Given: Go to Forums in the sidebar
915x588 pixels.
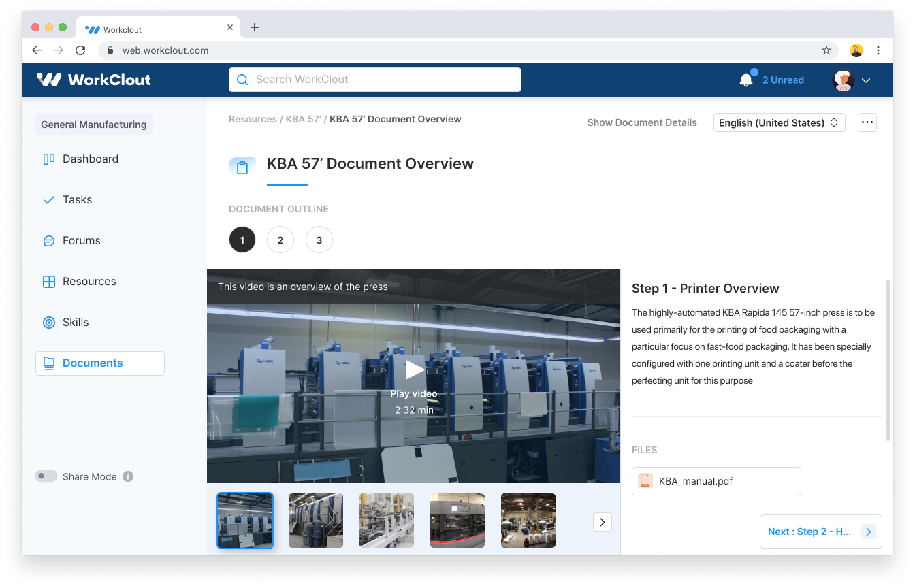Looking at the screenshot, I should click(81, 240).
